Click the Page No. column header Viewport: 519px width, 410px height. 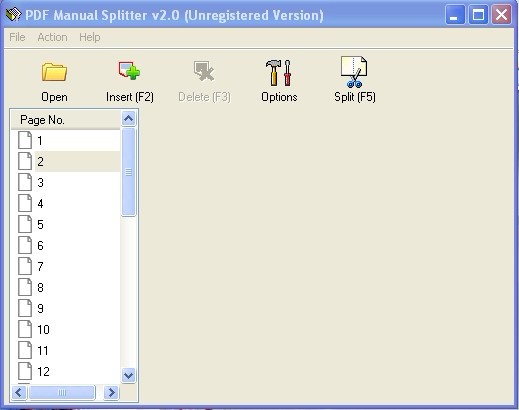(66, 120)
